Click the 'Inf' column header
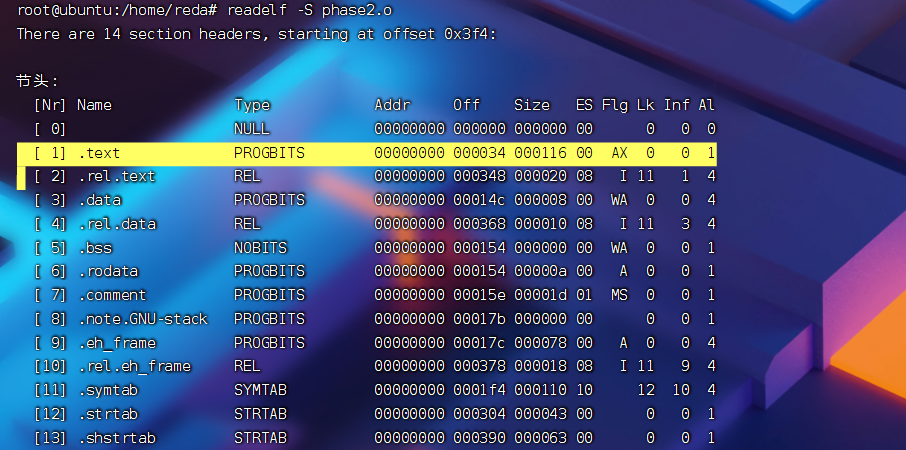906x450 pixels. pyautogui.click(x=677, y=105)
